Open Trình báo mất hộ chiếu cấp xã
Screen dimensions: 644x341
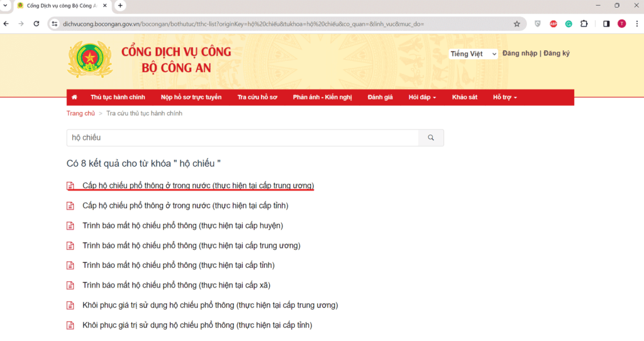176,285
